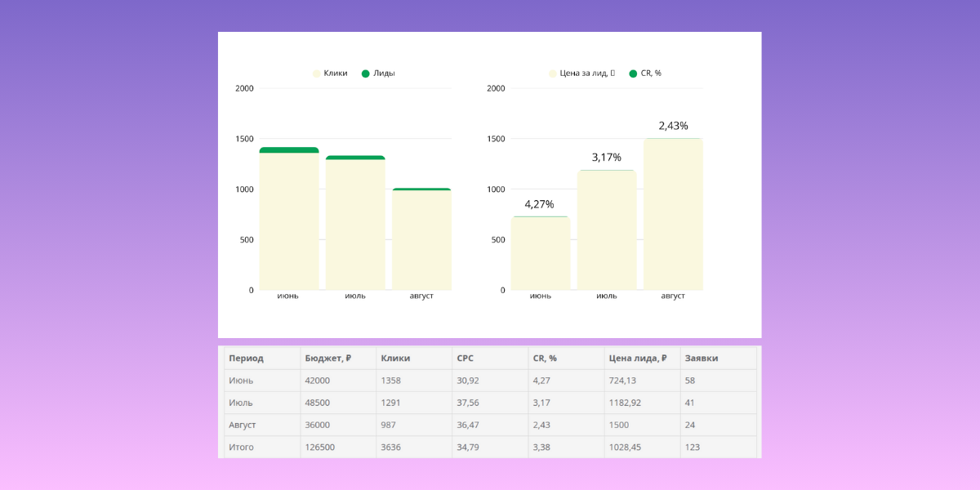The width and height of the screenshot is (980, 490).
Task: Select the Август row label in table
Action: [243, 425]
